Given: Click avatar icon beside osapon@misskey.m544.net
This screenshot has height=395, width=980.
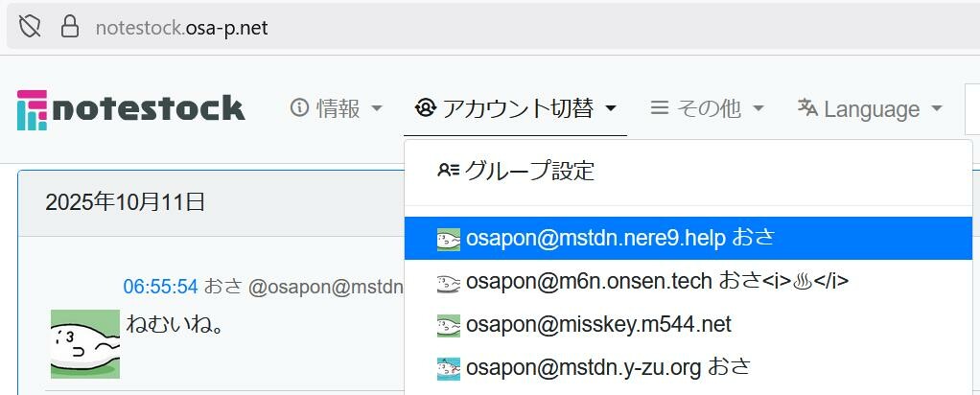Looking at the screenshot, I should 449,325.
